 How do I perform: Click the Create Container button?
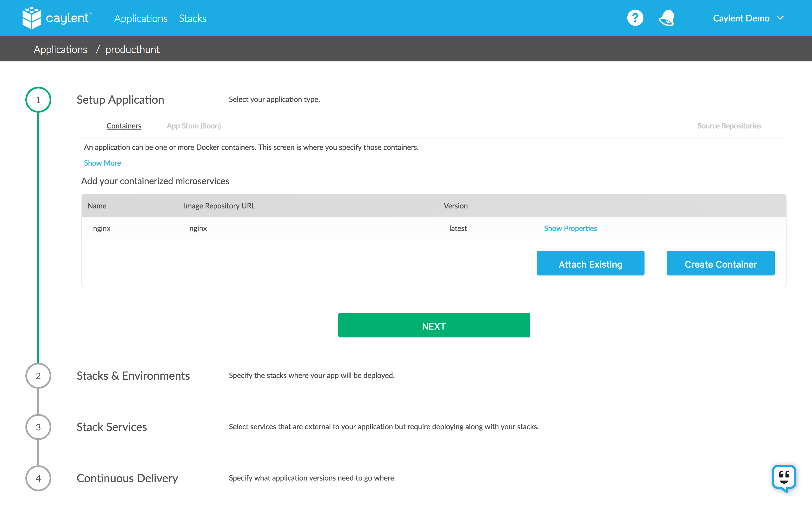[720, 264]
